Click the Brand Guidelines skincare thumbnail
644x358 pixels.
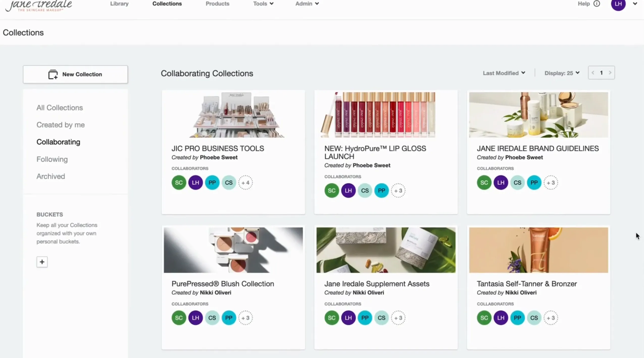539,115
